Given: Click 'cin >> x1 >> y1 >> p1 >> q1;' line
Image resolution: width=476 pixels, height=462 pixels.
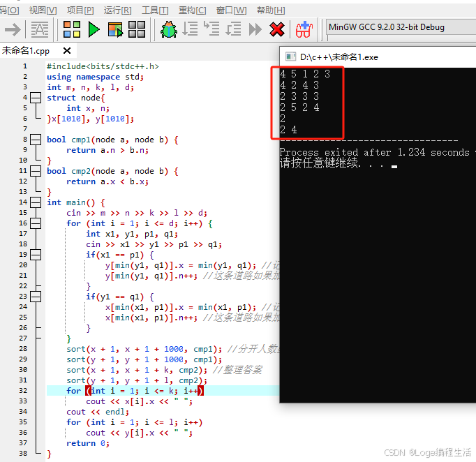Looking at the screenshot, I should pyautogui.click(x=154, y=244).
